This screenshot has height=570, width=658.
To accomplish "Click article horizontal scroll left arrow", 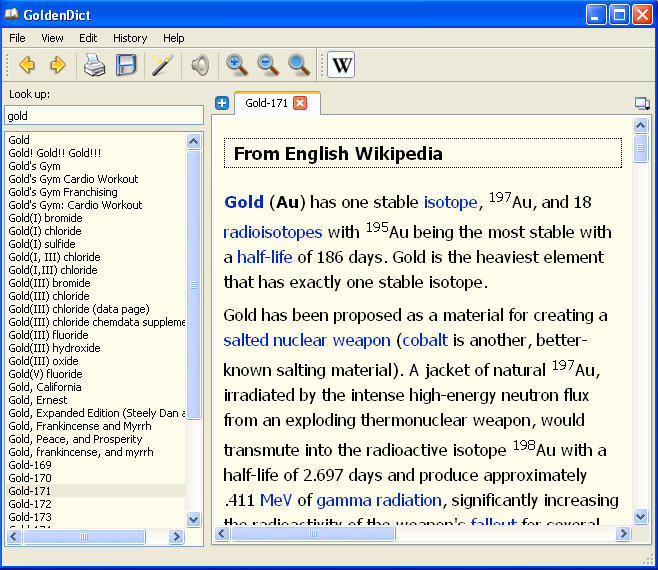I will [x=222, y=533].
